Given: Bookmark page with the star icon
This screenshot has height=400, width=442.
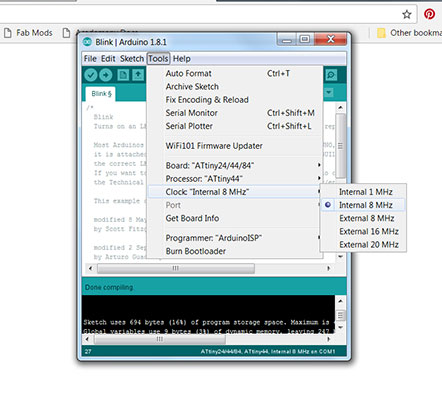Looking at the screenshot, I should point(407,14).
